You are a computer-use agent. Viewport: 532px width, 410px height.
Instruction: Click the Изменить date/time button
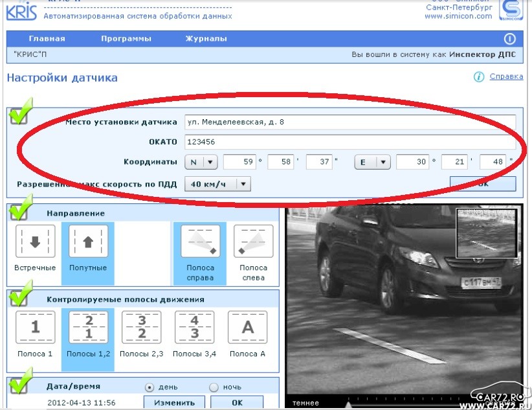[174, 402]
